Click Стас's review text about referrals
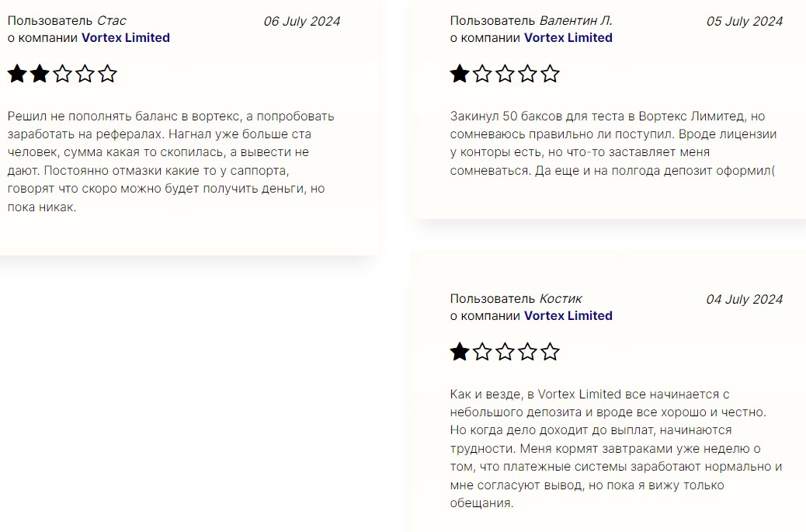Viewport: 806px width, 532px height. tap(171, 162)
